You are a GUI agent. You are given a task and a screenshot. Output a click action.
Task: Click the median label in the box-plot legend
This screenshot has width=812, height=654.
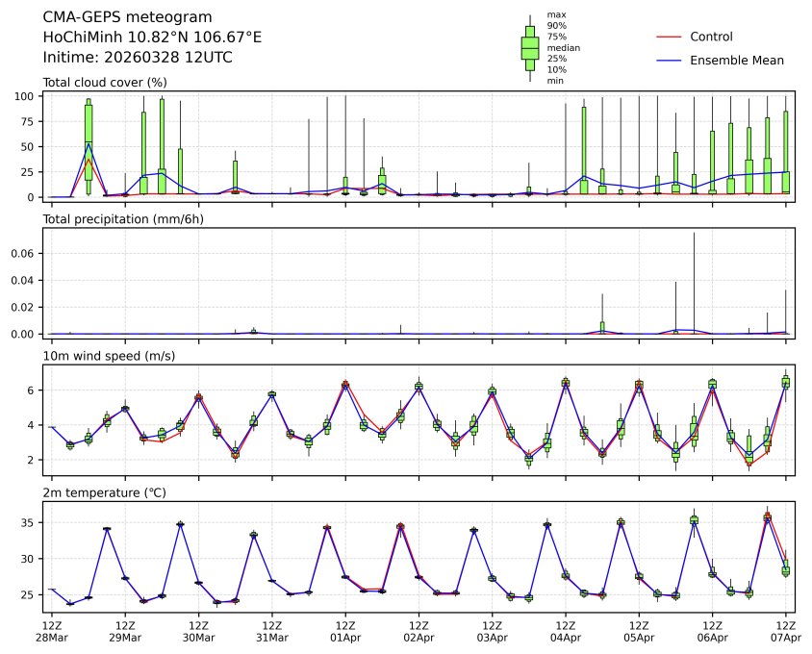coord(563,47)
